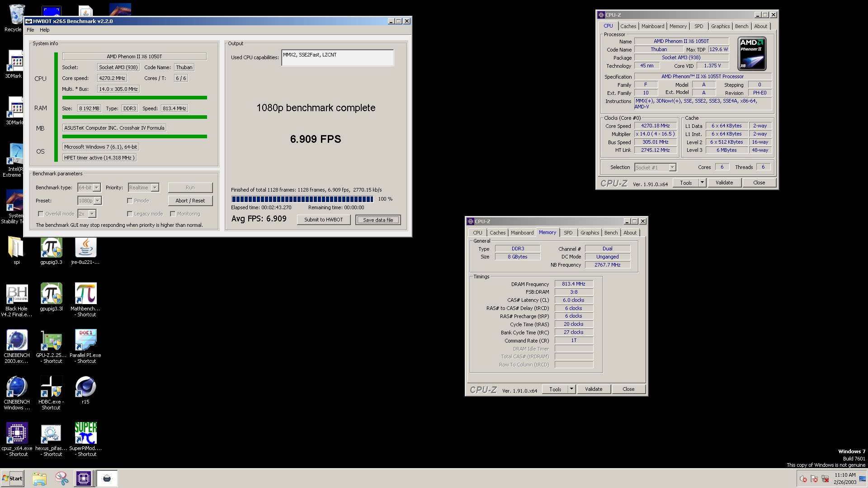Open About tab in CPU-Z Memory window
Image resolution: width=868 pixels, height=488 pixels.
coord(630,233)
